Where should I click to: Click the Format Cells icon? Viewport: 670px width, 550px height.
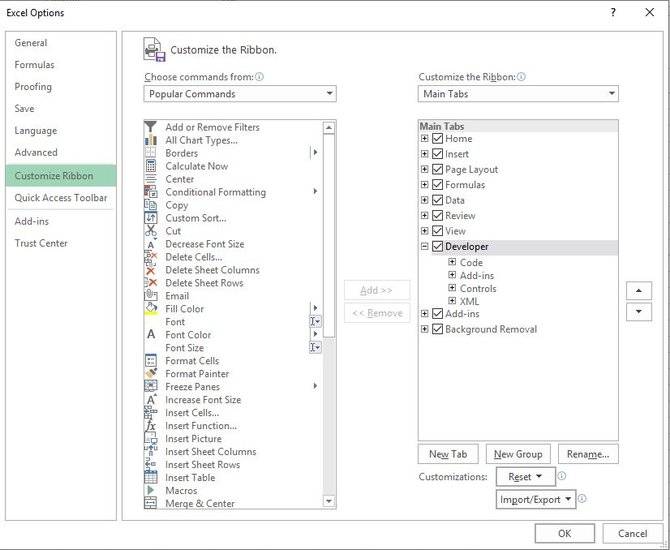(x=150, y=361)
